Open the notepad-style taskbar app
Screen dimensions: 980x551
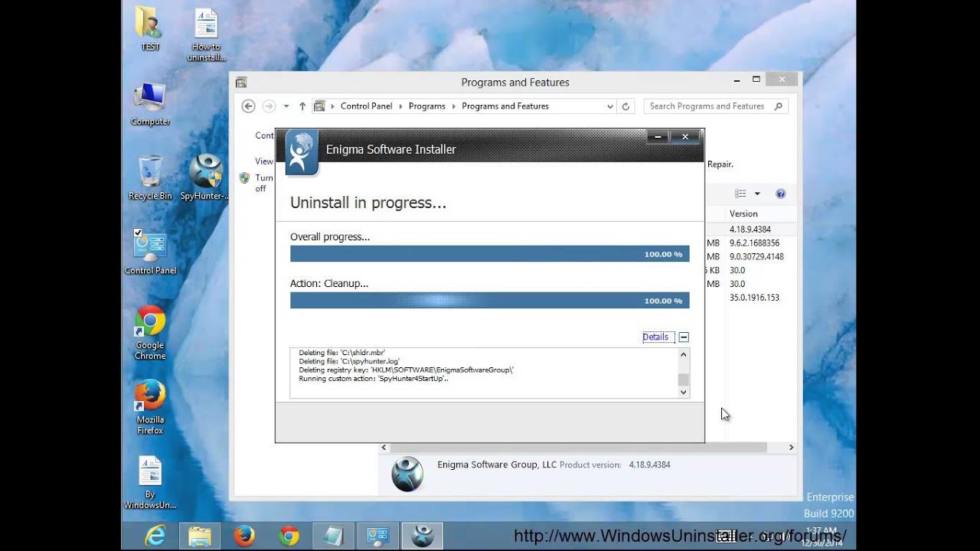(333, 536)
